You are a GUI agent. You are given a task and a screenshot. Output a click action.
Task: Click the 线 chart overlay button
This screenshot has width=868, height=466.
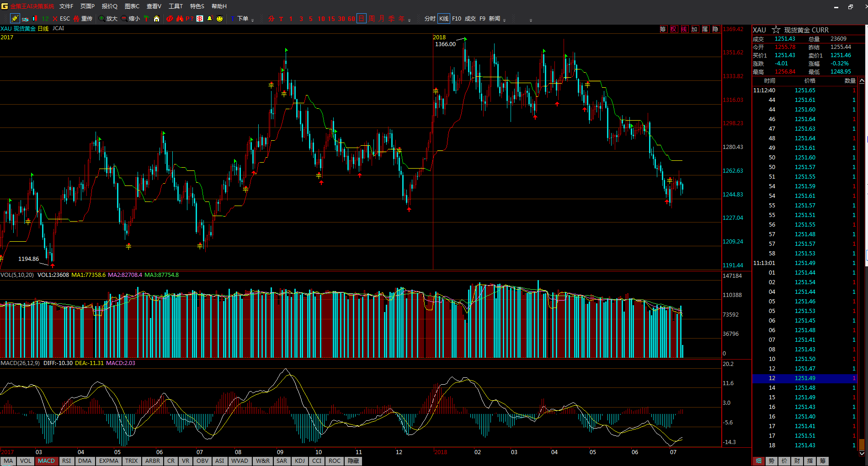(x=684, y=29)
